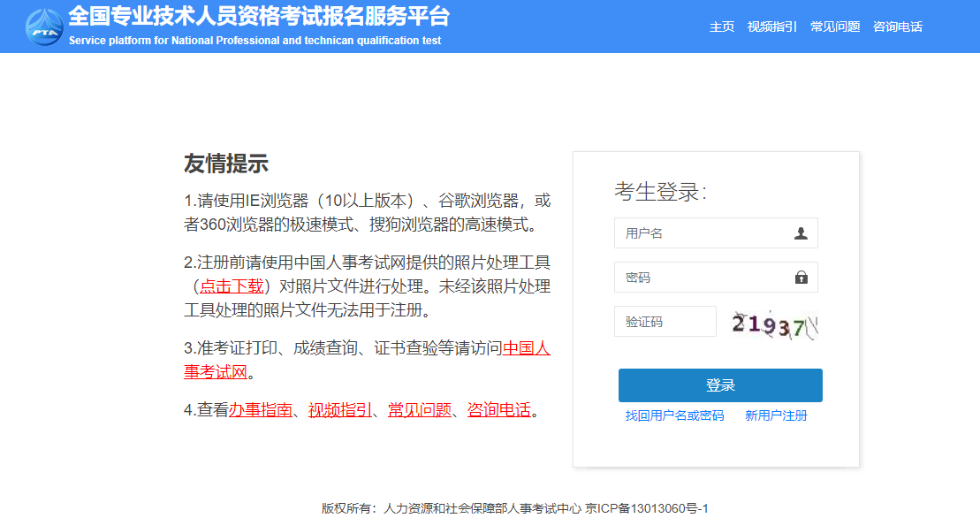Open 新用户注册 link
The height and width of the screenshot is (518, 980).
(x=776, y=415)
